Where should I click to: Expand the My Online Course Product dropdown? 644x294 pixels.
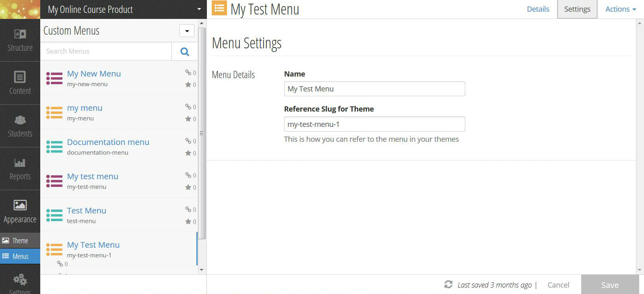click(199, 9)
